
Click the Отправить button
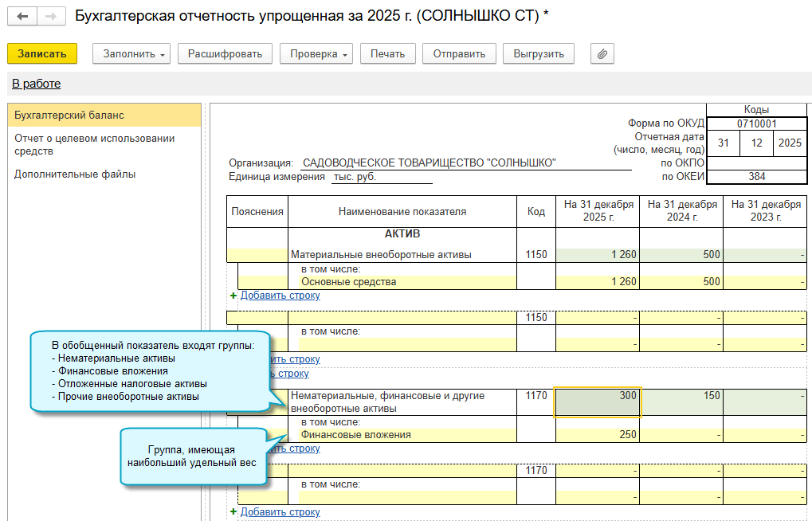(x=459, y=54)
